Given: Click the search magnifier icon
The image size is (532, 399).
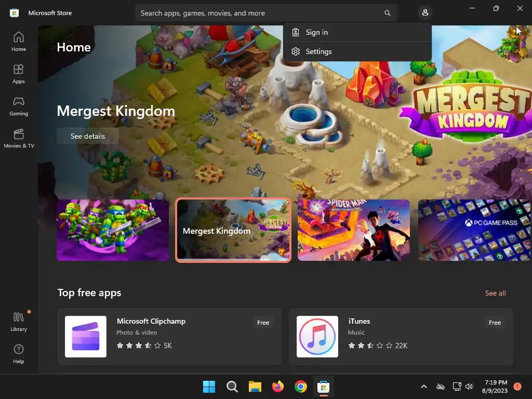Looking at the screenshot, I should pos(387,13).
